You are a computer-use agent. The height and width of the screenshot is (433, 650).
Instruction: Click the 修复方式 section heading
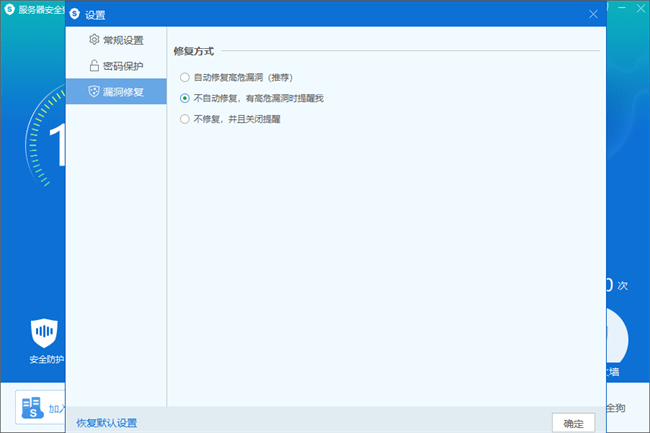pyautogui.click(x=193, y=51)
